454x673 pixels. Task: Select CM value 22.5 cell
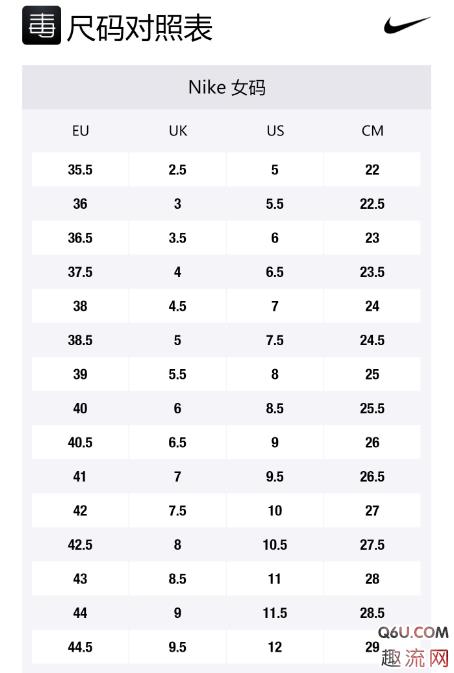tap(372, 203)
